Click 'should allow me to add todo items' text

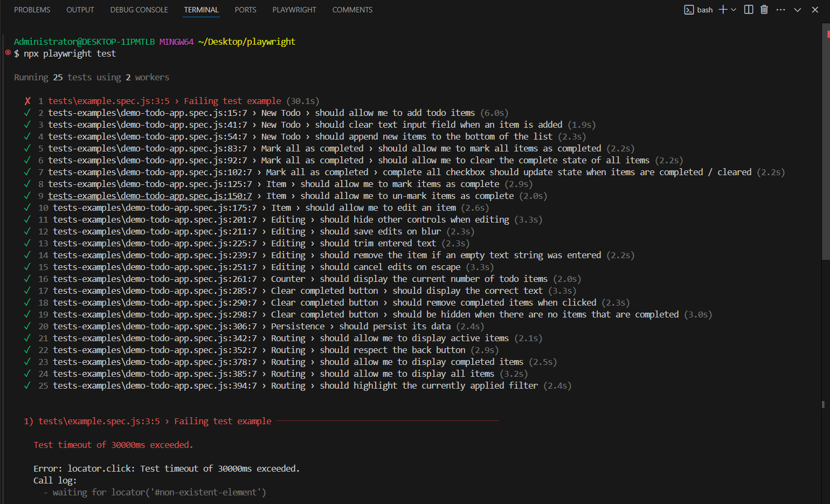coord(395,113)
